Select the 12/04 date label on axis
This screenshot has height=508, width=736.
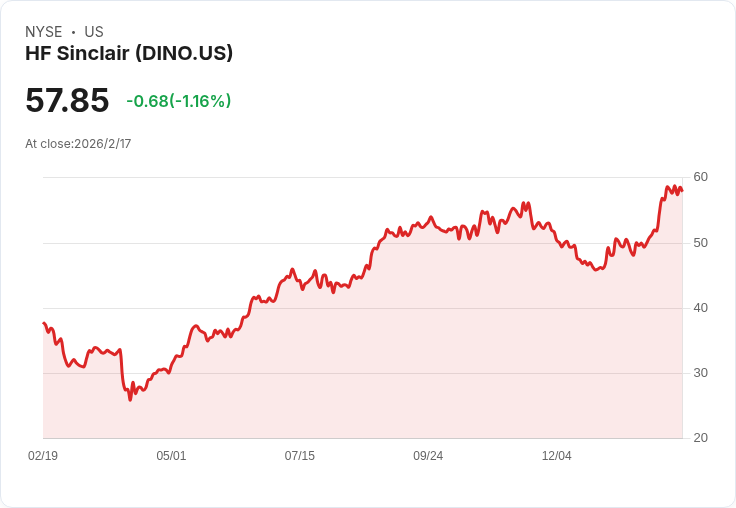point(557,455)
